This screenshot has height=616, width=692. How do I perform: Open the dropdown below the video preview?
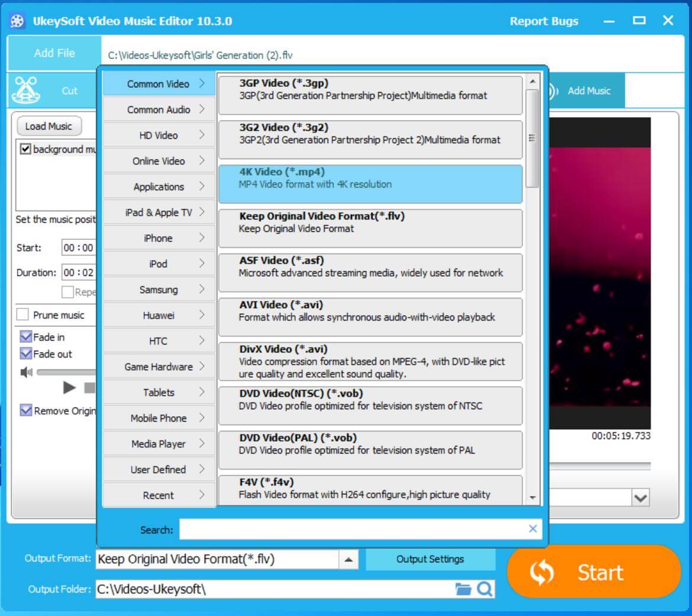[x=641, y=498]
